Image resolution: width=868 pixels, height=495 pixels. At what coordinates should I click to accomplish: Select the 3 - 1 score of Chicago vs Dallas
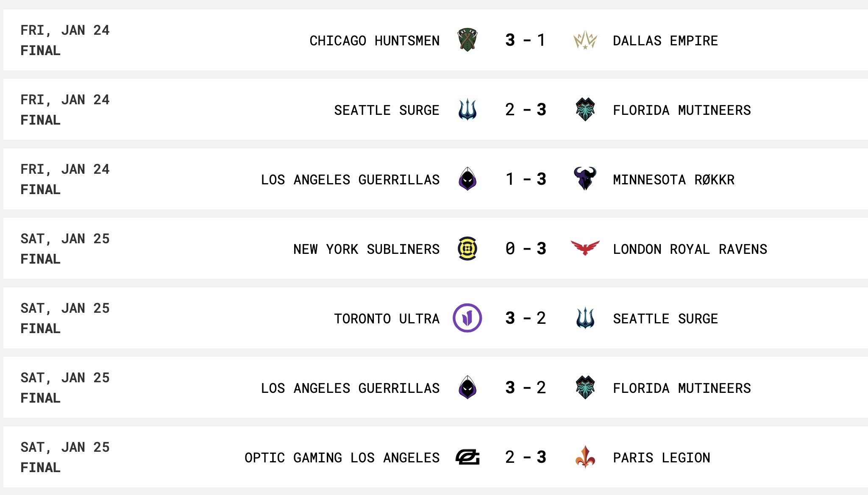coord(526,40)
